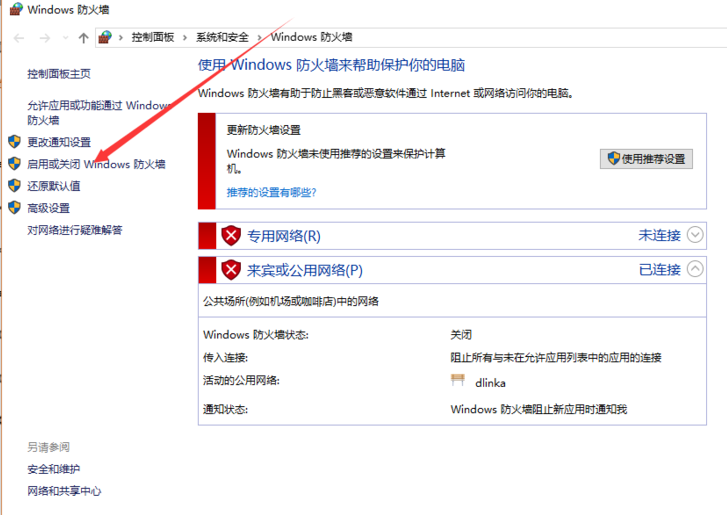The image size is (727, 515).
Task: Click red shield icon for 来宾或公用网络
Action: (231, 270)
